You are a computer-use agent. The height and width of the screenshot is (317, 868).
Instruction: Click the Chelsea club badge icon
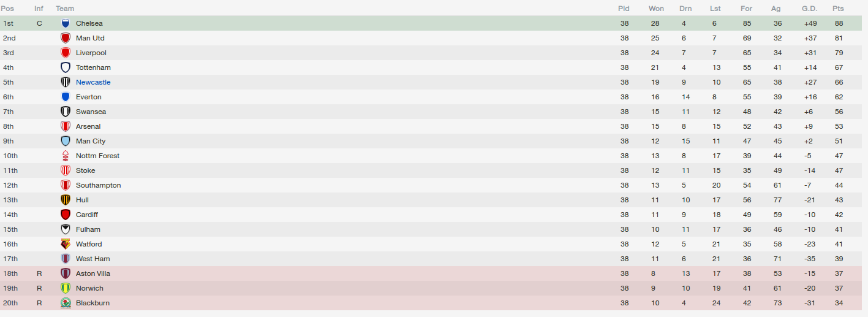click(66, 23)
